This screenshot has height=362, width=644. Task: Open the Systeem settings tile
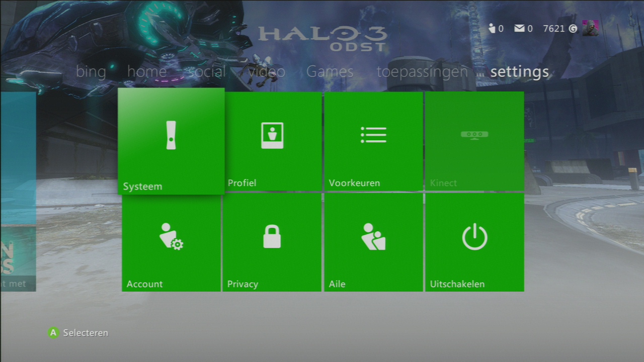[171, 141]
